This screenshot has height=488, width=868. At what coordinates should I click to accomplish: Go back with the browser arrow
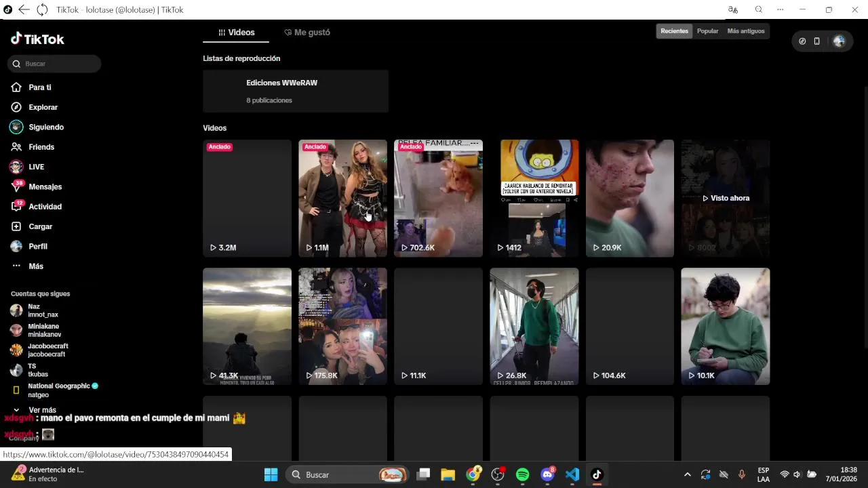tap(24, 9)
